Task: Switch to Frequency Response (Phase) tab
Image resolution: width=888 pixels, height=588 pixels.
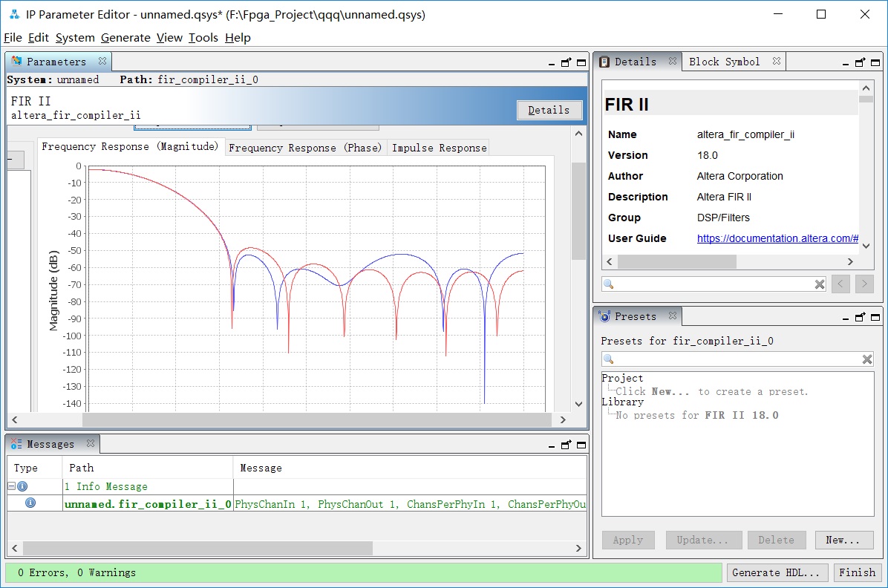Action: 304,148
